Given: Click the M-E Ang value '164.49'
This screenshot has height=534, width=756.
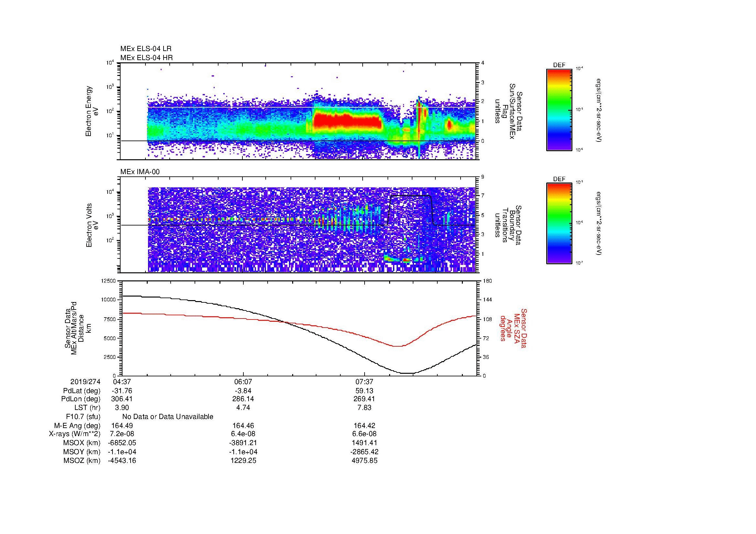Looking at the screenshot, I should 122,426.
